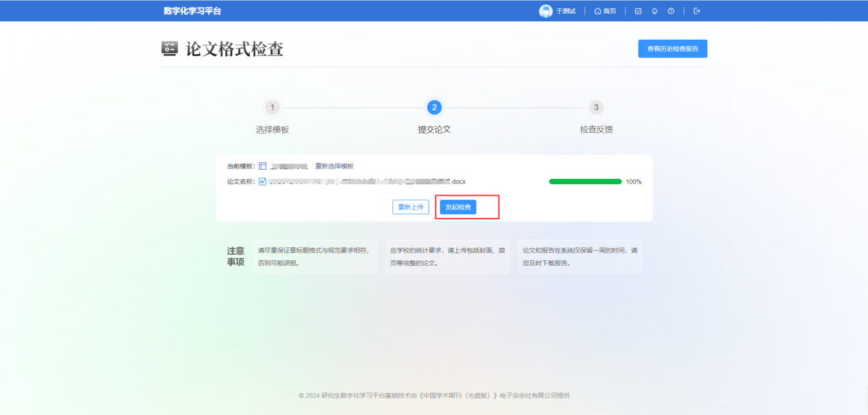
Task: Click the Word document icon next to 论文名称
Action: coord(262,181)
